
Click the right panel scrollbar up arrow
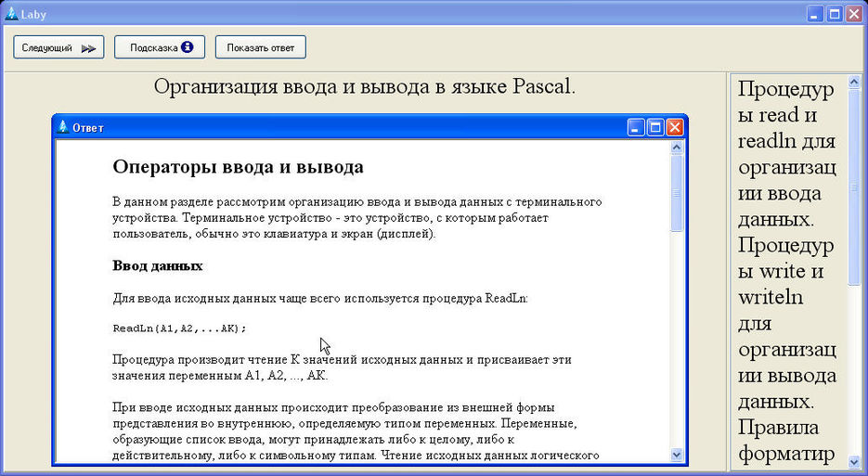click(854, 82)
